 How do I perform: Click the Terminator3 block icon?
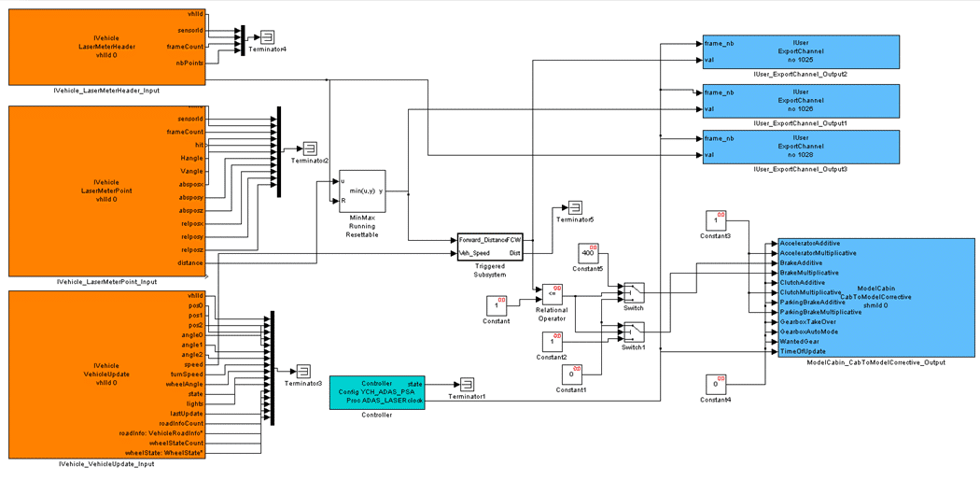pyautogui.click(x=303, y=372)
